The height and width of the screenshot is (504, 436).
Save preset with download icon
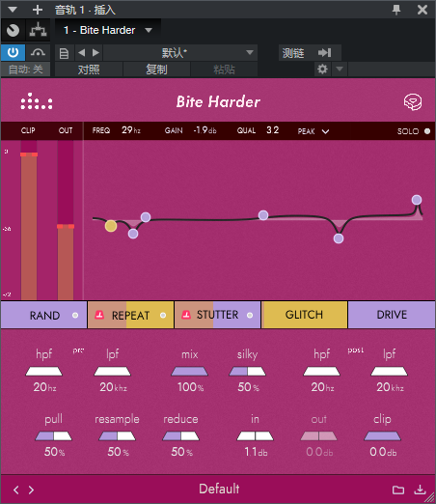(x=420, y=490)
